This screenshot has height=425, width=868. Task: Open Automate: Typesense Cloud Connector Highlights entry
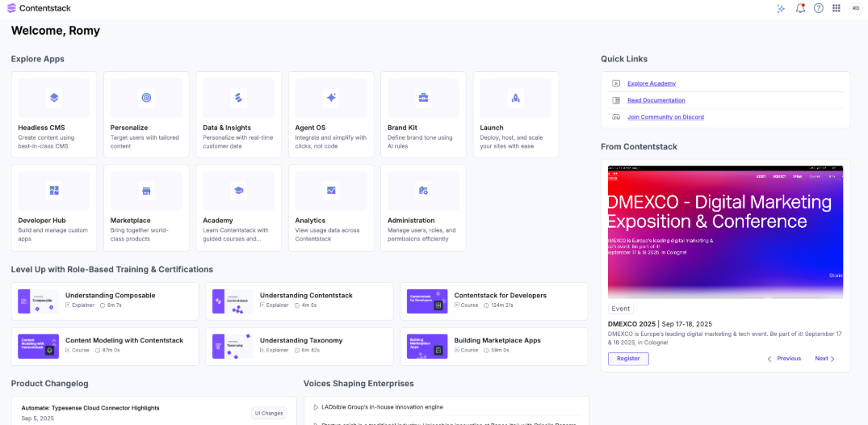(90, 408)
